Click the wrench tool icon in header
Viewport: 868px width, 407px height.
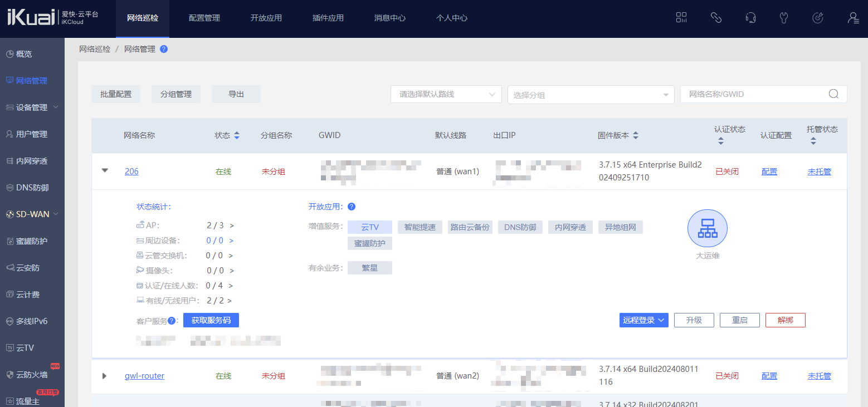click(x=784, y=18)
